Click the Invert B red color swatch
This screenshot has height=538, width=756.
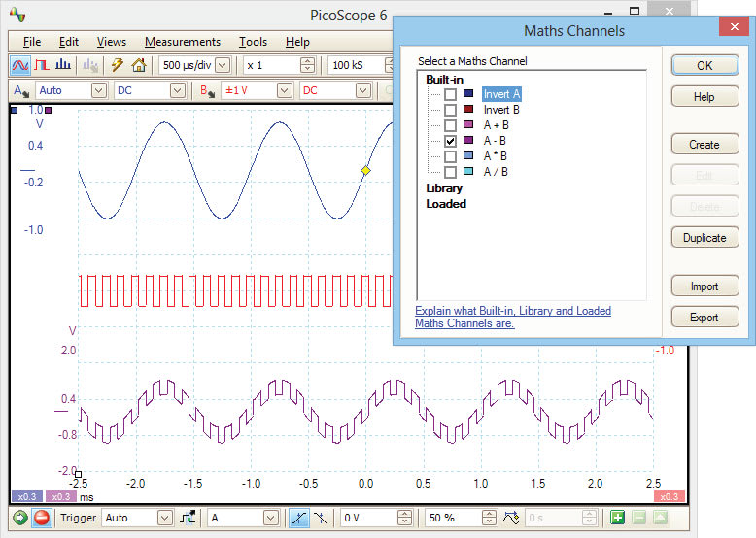(x=468, y=109)
